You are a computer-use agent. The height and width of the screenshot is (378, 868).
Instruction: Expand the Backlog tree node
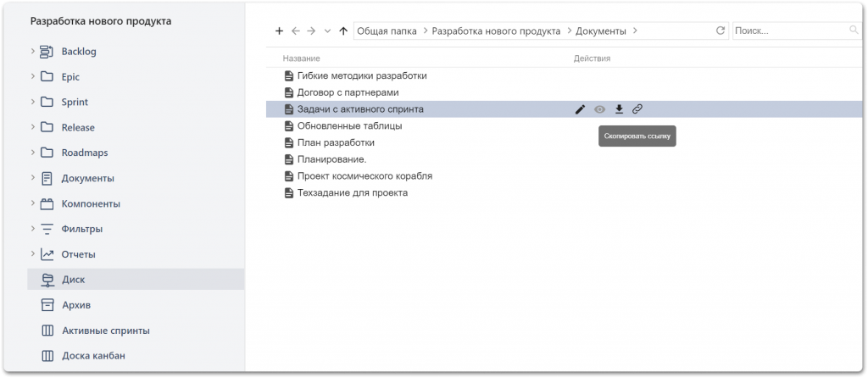33,52
